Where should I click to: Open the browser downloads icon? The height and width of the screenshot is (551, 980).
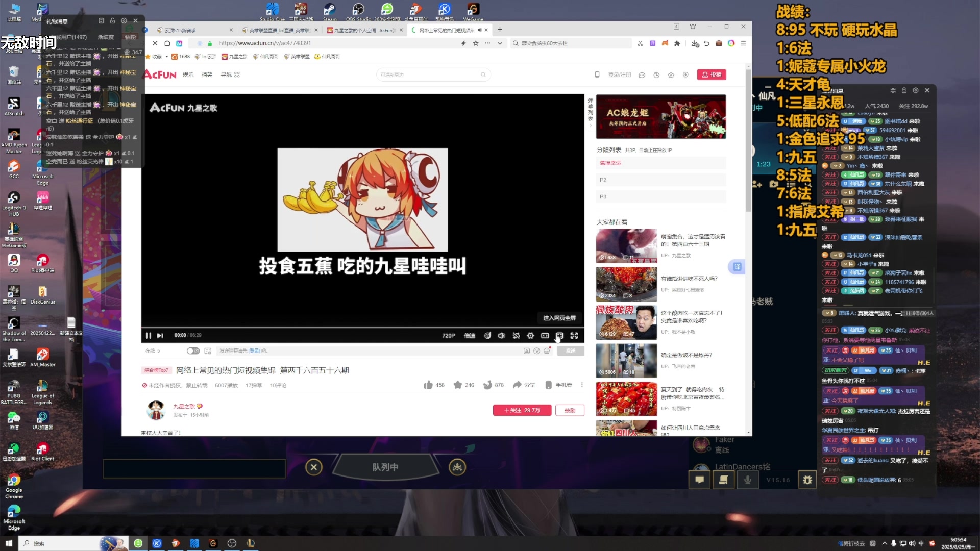(695, 43)
